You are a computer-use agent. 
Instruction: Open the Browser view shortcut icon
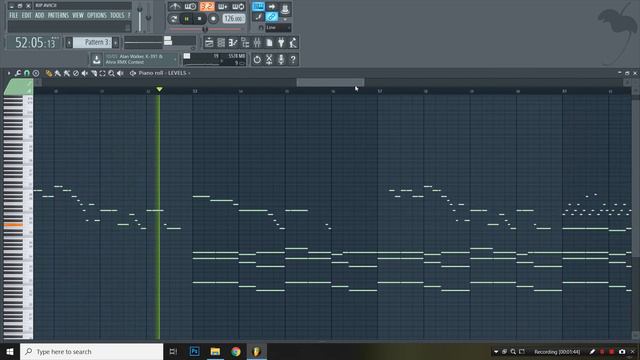245,42
